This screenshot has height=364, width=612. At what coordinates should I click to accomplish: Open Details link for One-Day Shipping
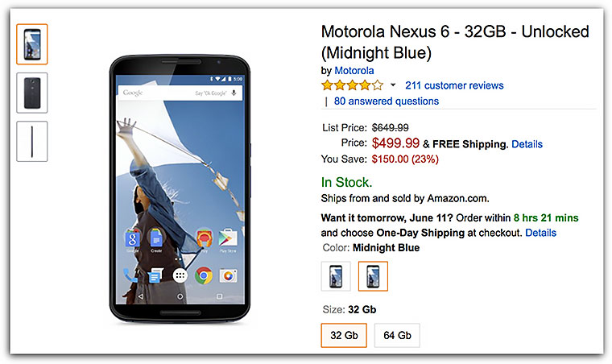click(x=540, y=233)
